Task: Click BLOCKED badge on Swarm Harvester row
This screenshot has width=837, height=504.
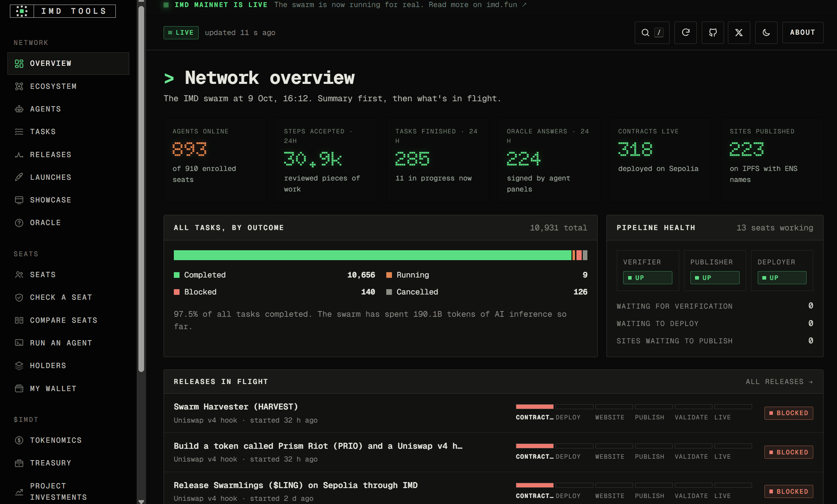Action: tap(788, 413)
